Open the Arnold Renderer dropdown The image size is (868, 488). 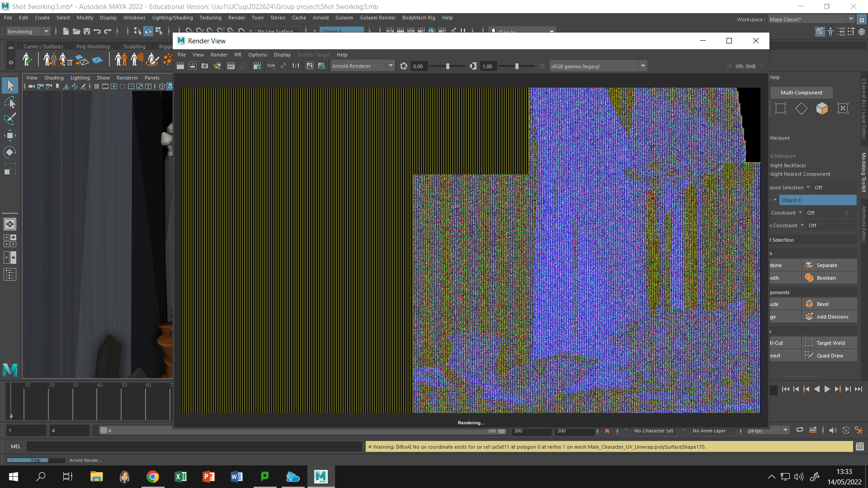[391, 66]
